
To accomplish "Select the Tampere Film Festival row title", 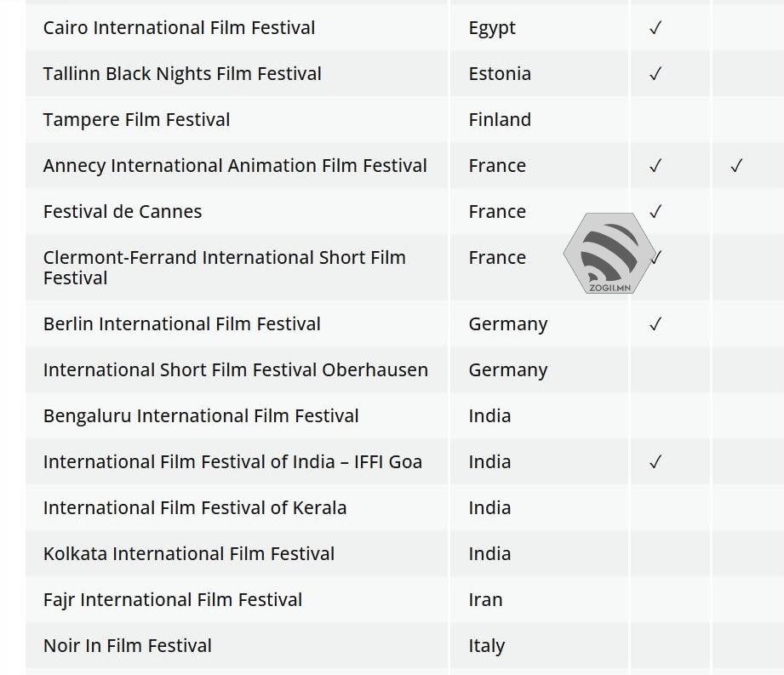I will tap(136, 120).
